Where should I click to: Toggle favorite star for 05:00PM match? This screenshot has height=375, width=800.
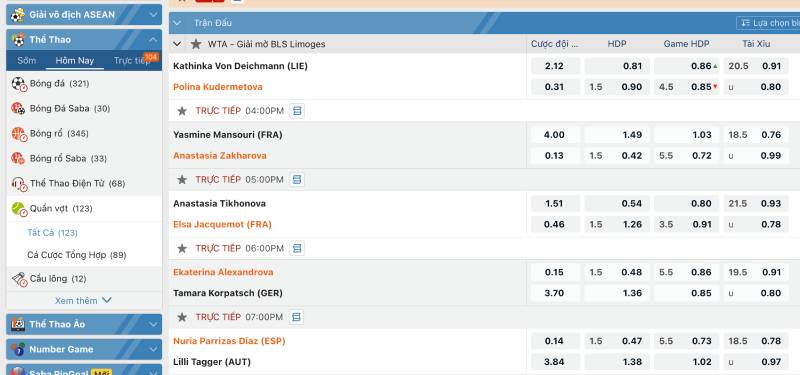182,180
